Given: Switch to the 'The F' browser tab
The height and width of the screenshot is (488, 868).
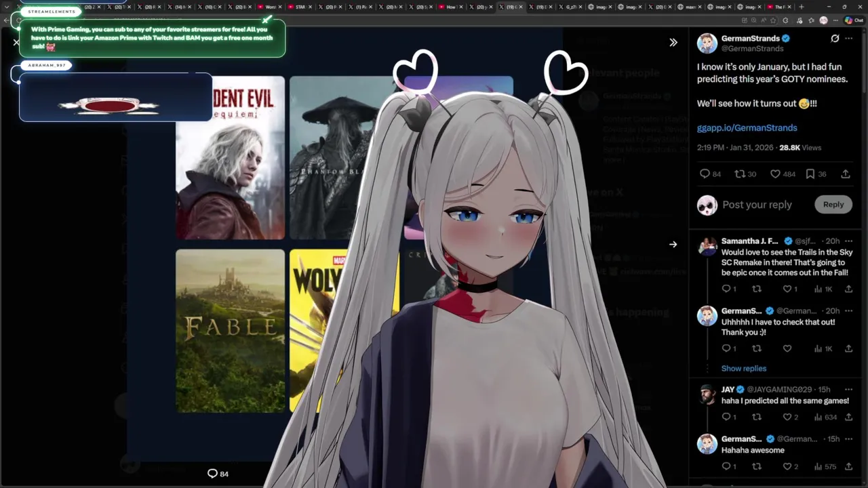Looking at the screenshot, I should pyautogui.click(x=780, y=7).
